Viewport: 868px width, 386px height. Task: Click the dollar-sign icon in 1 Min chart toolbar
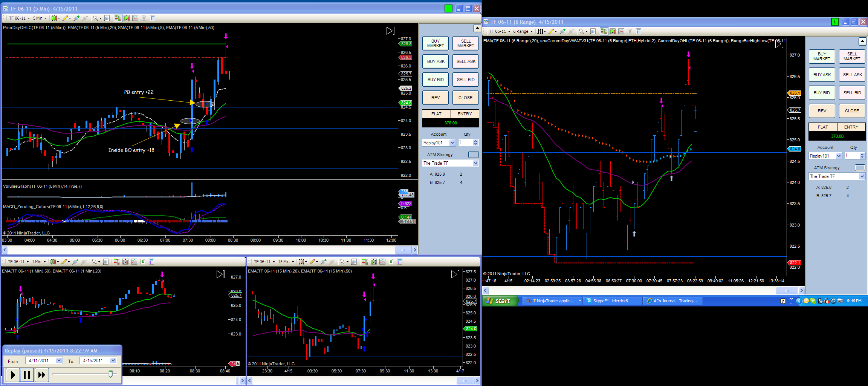[143, 262]
